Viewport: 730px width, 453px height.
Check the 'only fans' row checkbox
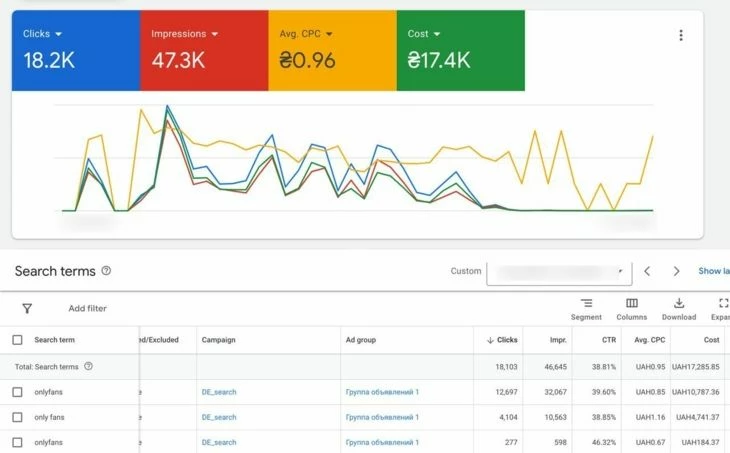point(17,417)
